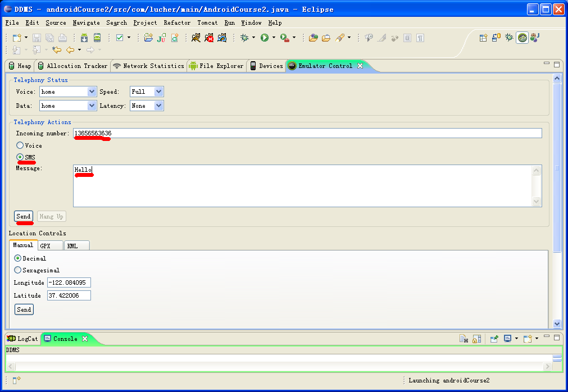Select the SMS radio button

[x=20, y=157]
